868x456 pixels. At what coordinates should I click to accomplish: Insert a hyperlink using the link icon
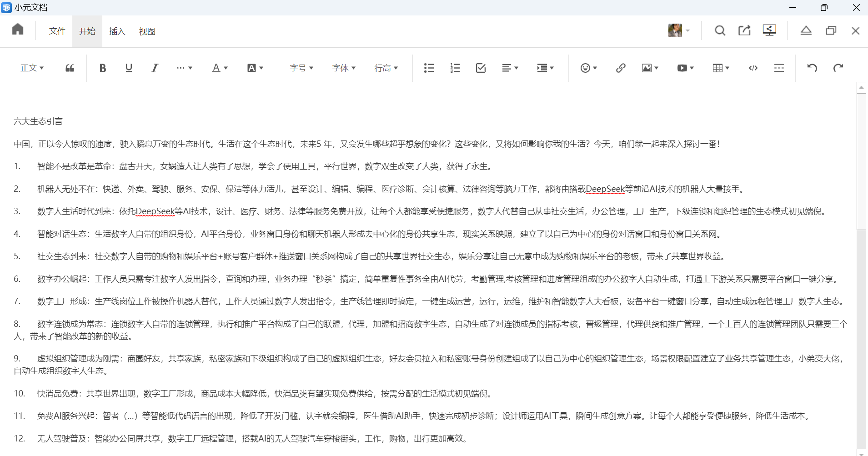click(x=621, y=68)
